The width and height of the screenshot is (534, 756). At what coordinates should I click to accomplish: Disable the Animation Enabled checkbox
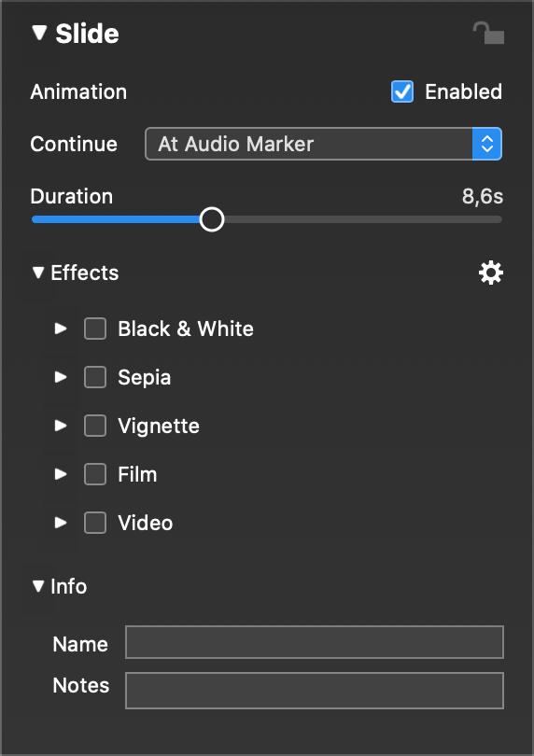(401, 91)
